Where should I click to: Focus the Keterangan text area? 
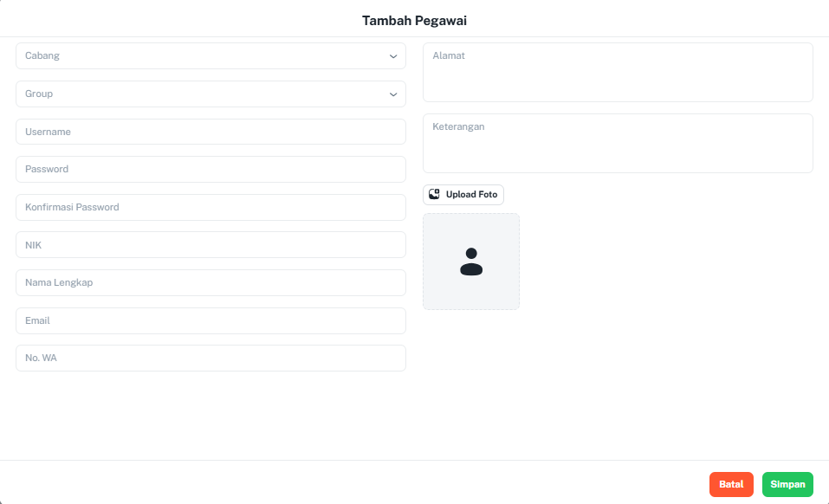tap(618, 143)
